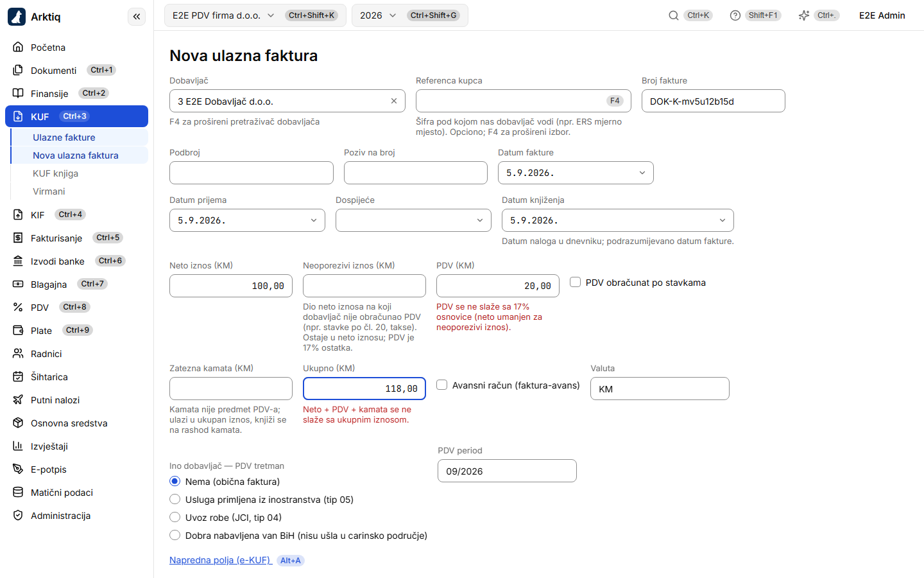Open the E2E PDV firma company dropdown
The width and height of the screenshot is (924, 578).
255,15
